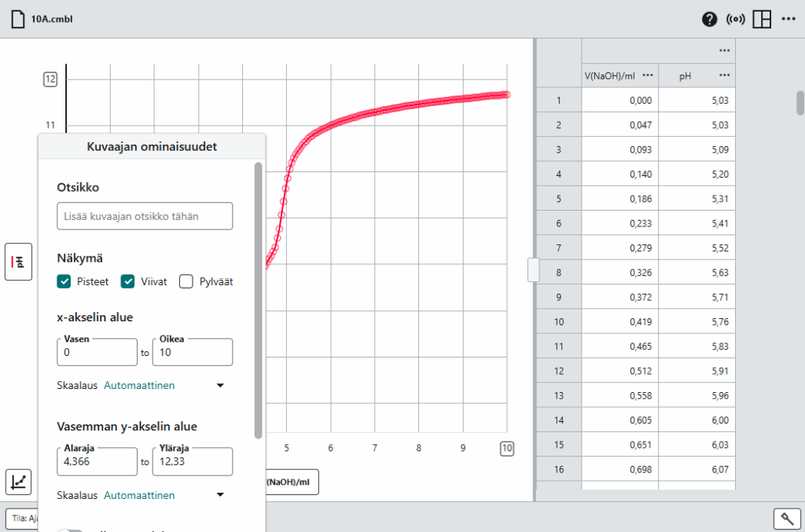Select pH value 5,83 in row 11

click(697, 347)
